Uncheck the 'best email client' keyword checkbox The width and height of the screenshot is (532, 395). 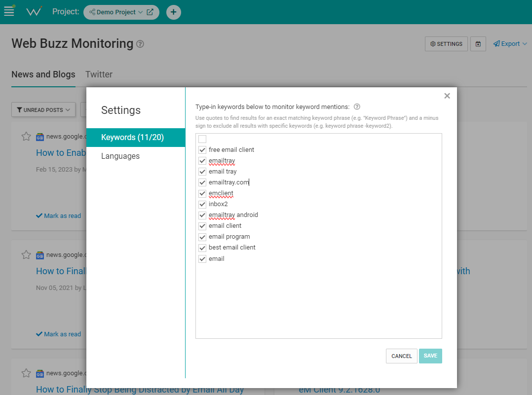[x=202, y=248]
